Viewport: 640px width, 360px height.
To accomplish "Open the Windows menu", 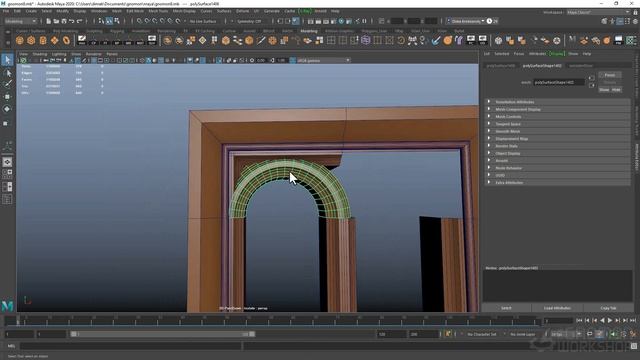I will pos(99,11).
